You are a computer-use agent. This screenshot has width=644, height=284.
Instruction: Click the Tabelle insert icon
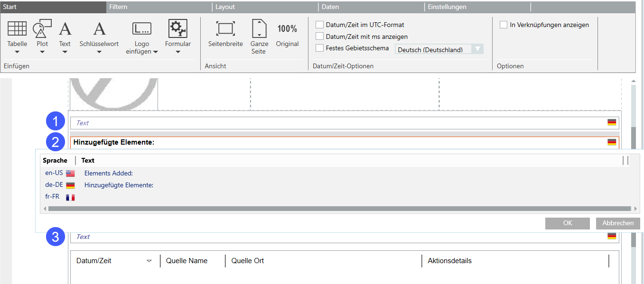(17, 29)
